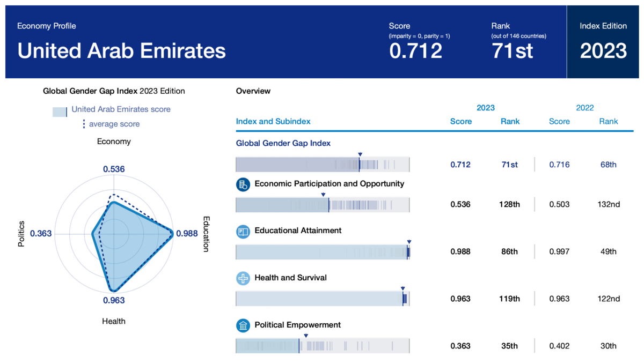Click the Educational Attainment score bar
The image size is (644, 364).
(x=323, y=252)
